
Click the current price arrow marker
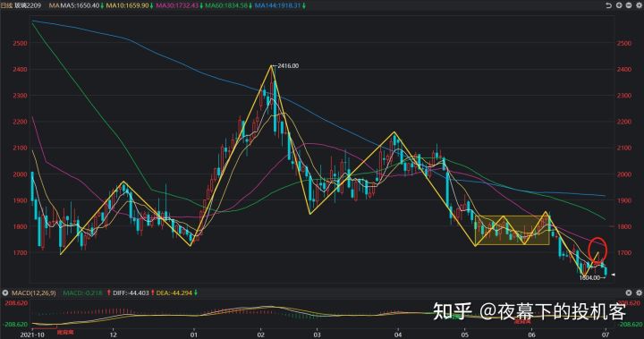pyautogui.click(x=613, y=275)
